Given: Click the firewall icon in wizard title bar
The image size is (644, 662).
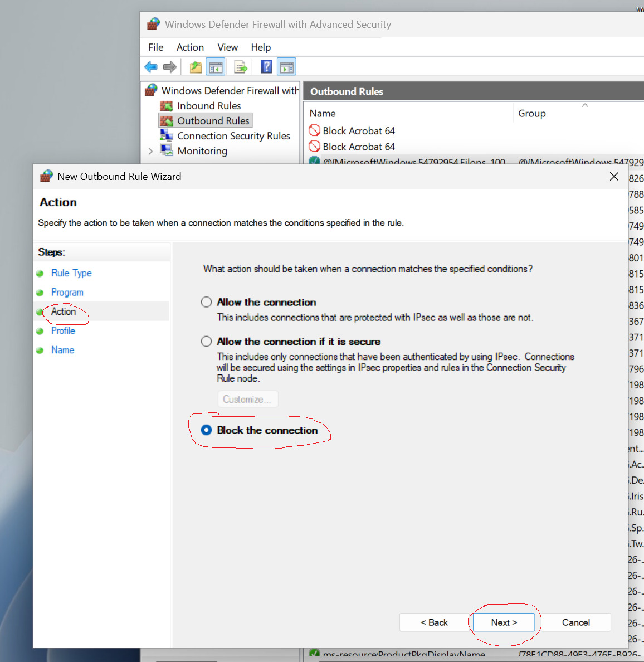Looking at the screenshot, I should (x=46, y=176).
